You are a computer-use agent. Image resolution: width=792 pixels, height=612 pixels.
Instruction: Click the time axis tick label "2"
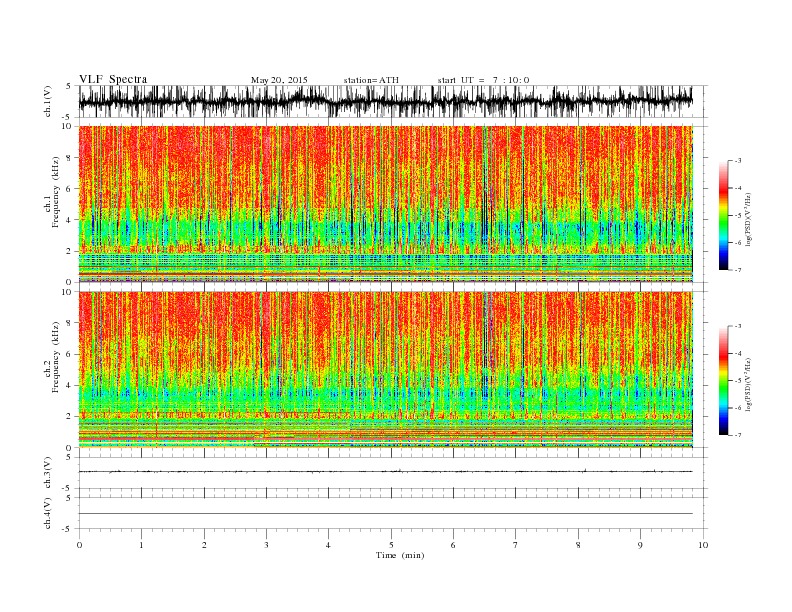[204, 545]
